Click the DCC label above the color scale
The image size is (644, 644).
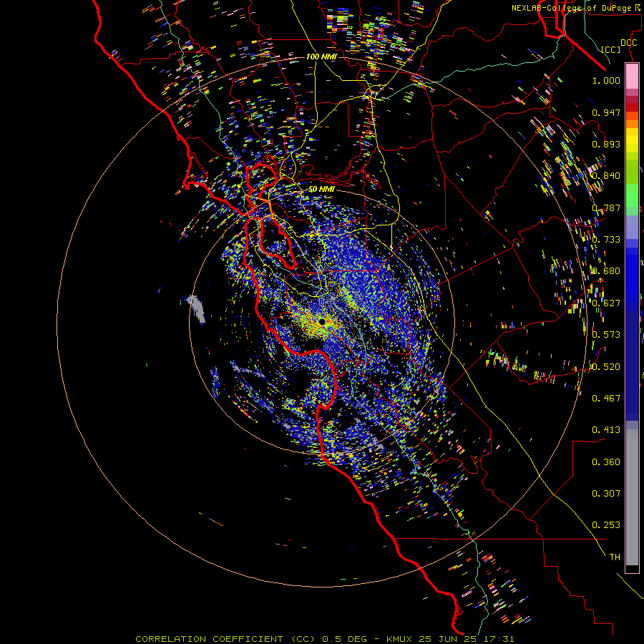tap(628, 43)
